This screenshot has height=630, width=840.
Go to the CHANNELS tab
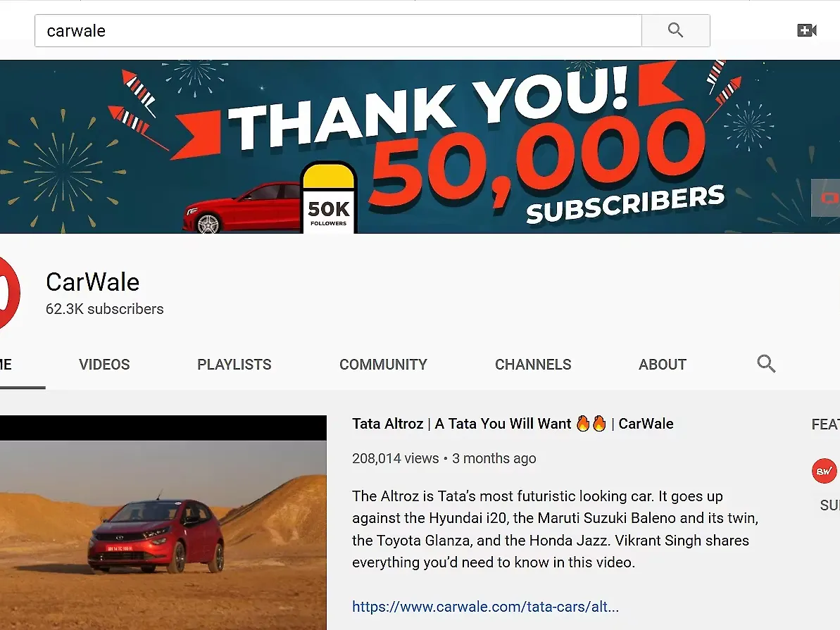point(533,365)
